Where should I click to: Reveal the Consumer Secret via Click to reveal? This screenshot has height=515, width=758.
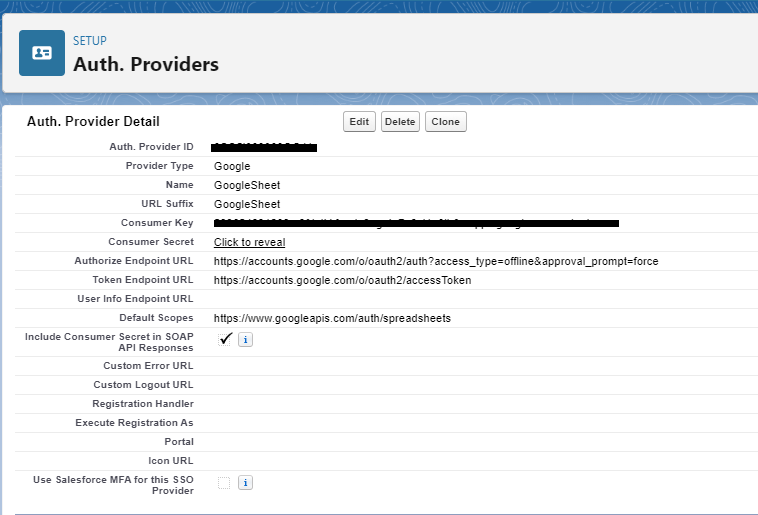[x=249, y=242]
